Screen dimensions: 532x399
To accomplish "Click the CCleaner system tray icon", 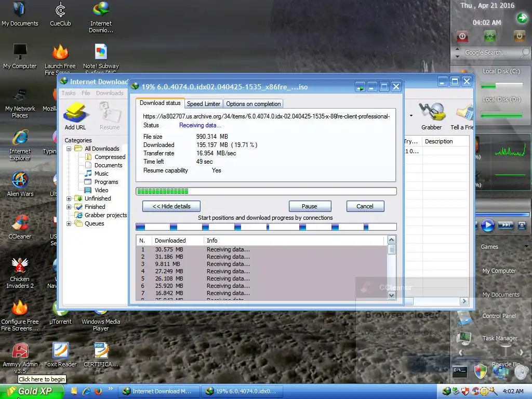I will (475, 391).
